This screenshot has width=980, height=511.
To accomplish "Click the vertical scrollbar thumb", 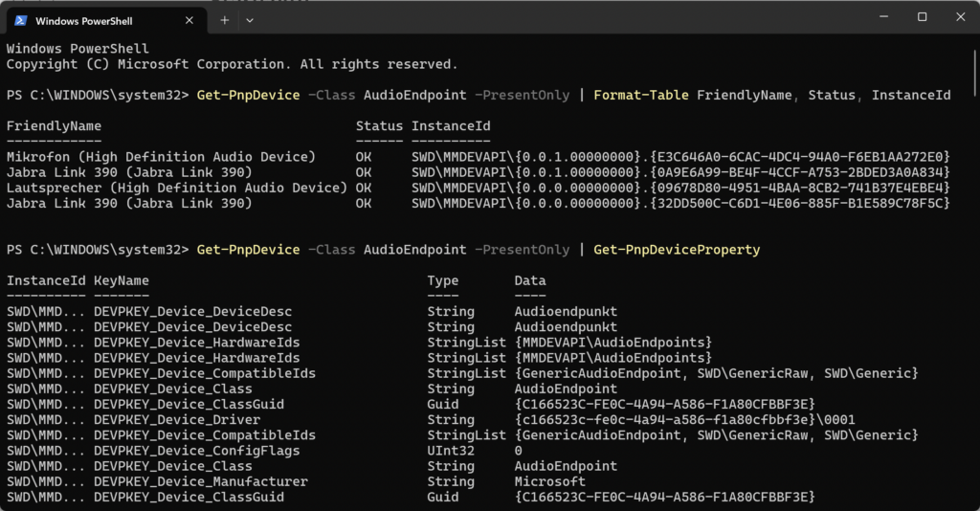I will 975,71.
